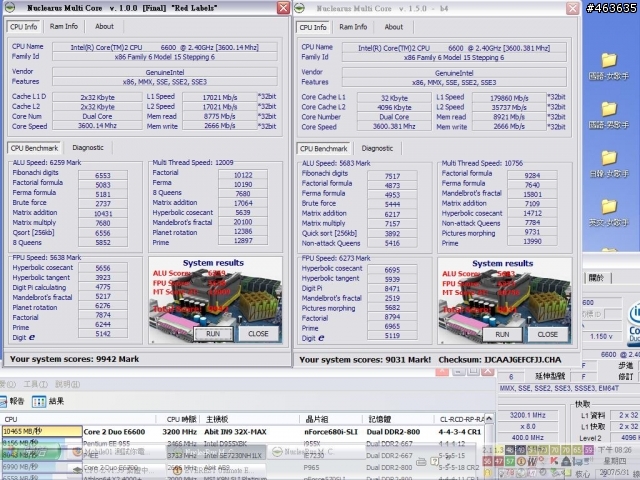Open the 國語-女歌手 desktop folder

609,66
